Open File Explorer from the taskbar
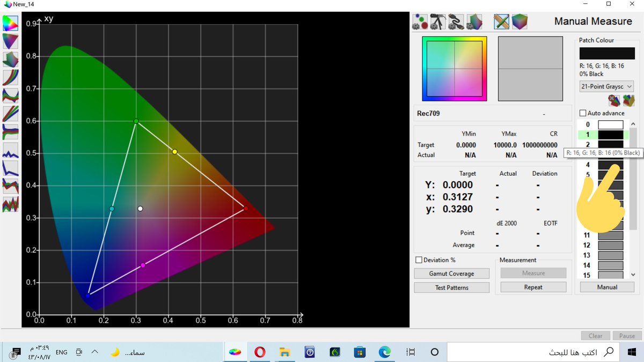644x362 pixels. [x=285, y=352]
